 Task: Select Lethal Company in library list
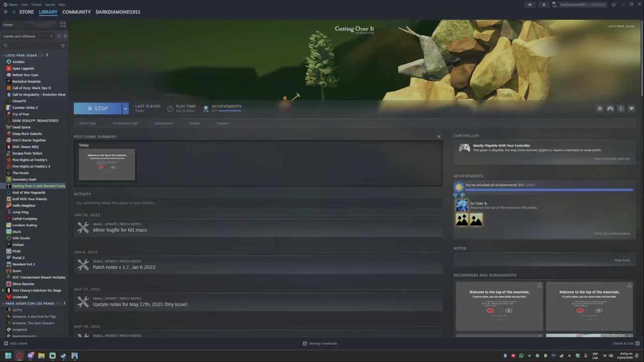25,219
